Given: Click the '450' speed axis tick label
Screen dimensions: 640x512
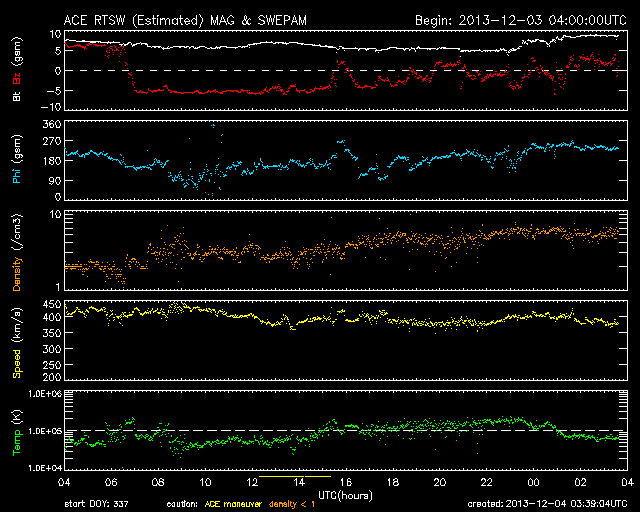Looking at the screenshot, I should click(x=52, y=304).
